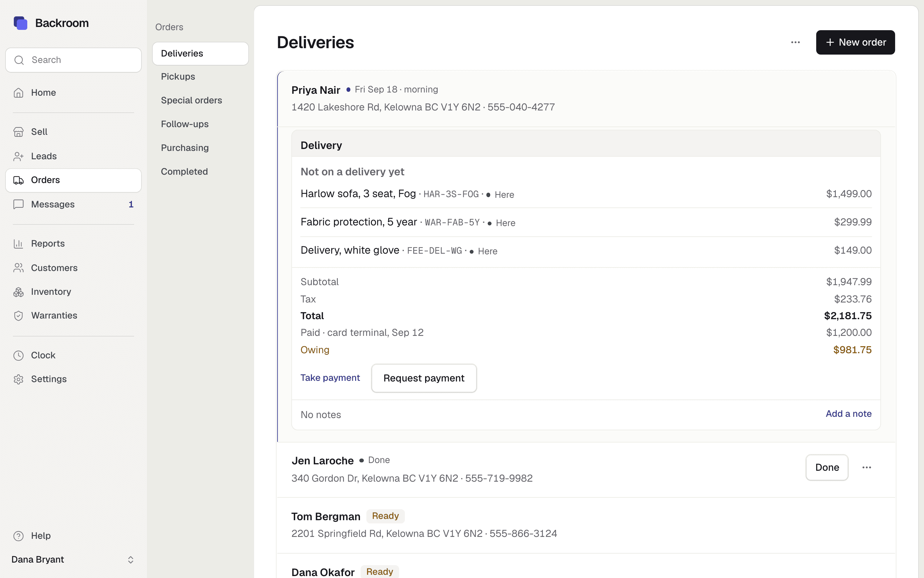Image resolution: width=924 pixels, height=578 pixels.
Task: Open the Messages section
Action: pyautogui.click(x=73, y=205)
